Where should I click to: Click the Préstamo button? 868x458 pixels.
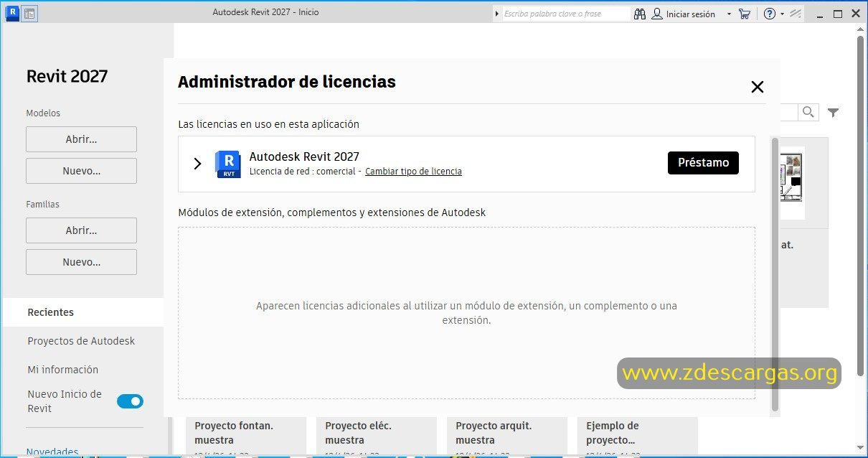703,163
